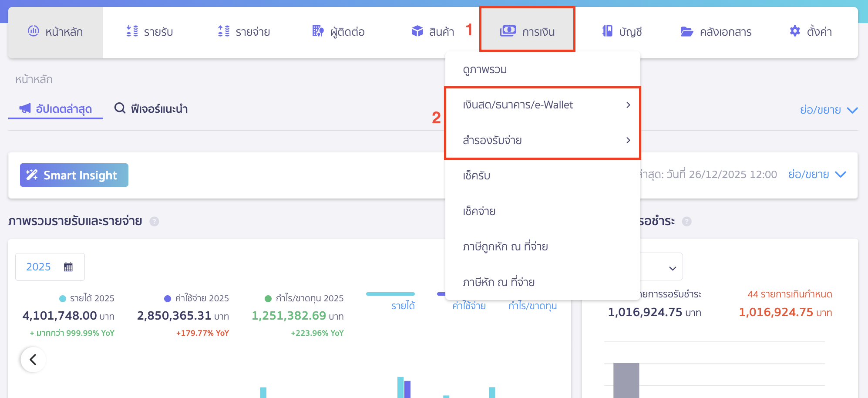
Task: Click the Smart Insight button
Action: pos(74,175)
